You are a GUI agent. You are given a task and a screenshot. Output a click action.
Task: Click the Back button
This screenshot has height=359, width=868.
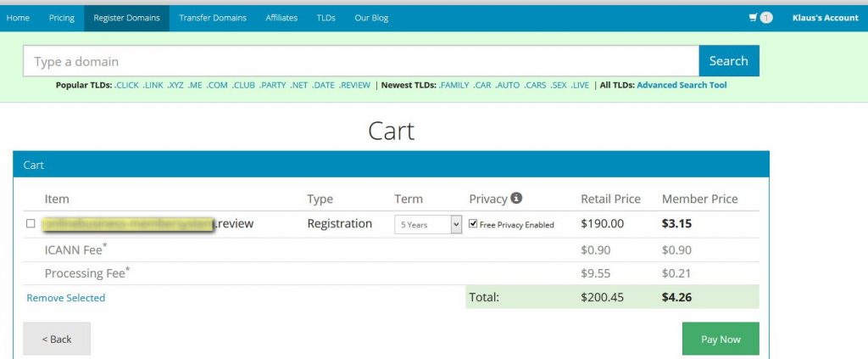click(x=57, y=339)
